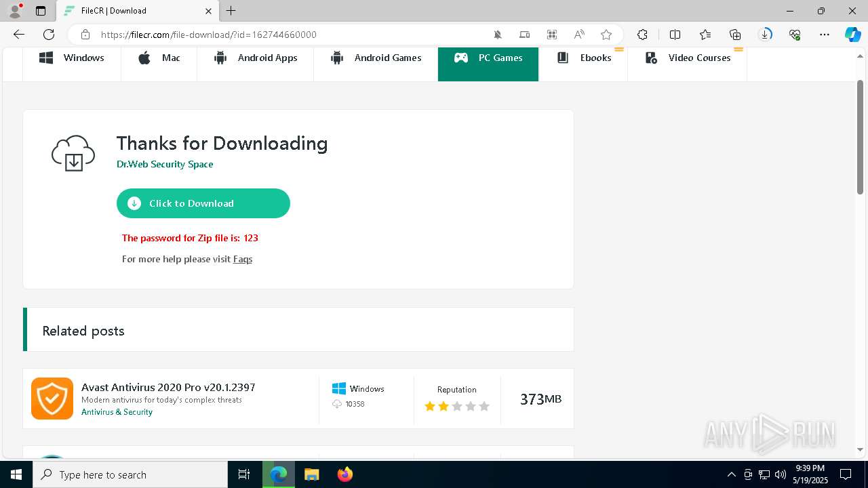The width and height of the screenshot is (868, 488).
Task: Open the Favorites list icon
Action: (x=705, y=35)
